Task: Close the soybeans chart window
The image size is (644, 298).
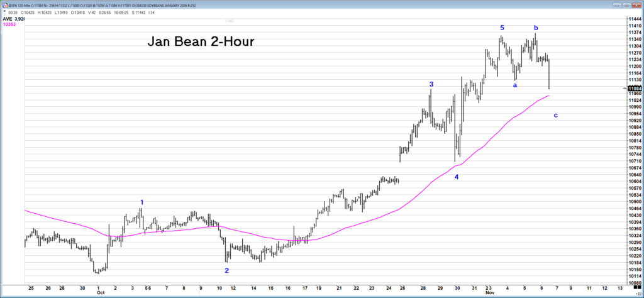Action: (x=638, y=4)
